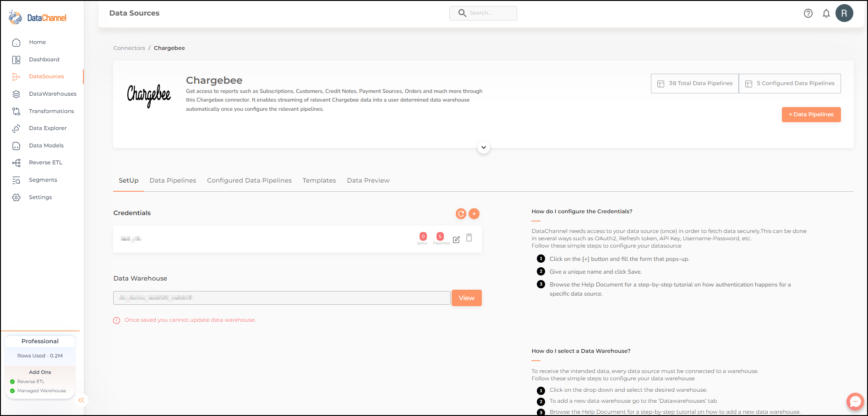Click Rows Used - 0.2M text
This screenshot has width=868, height=416.
40,356
